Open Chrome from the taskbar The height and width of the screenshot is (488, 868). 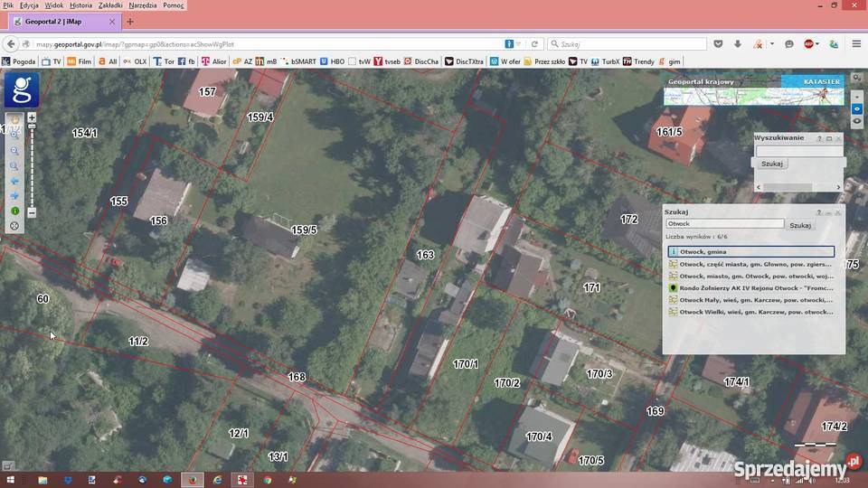(268, 480)
